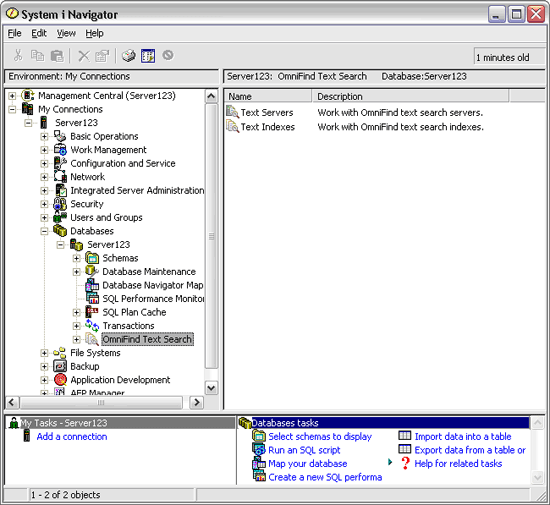Viewport: 550px width, 505px height.
Task: Click the Properties toolbar icon
Action: pyautogui.click(x=102, y=56)
